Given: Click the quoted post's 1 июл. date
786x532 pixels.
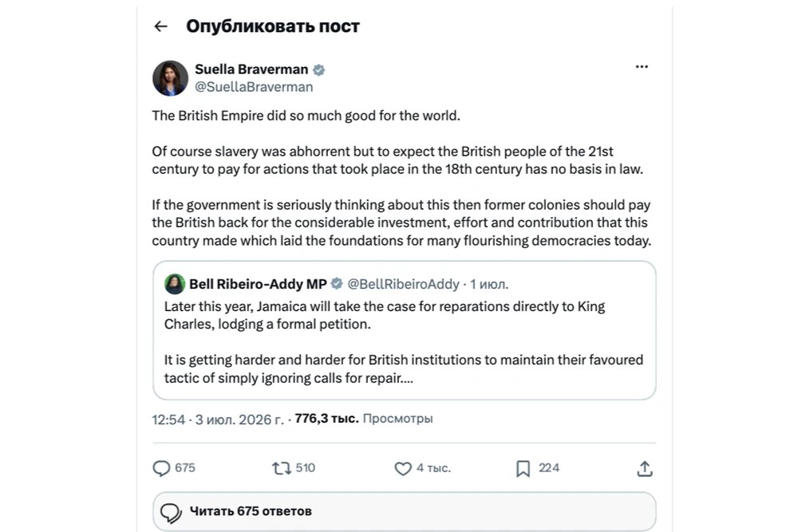Looking at the screenshot, I should point(488,284).
